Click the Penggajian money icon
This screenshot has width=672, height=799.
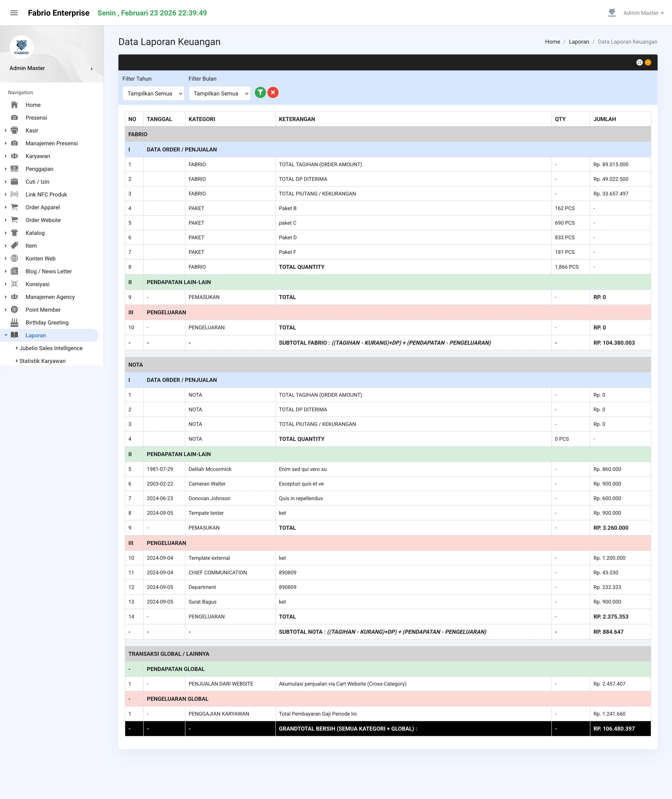point(14,169)
